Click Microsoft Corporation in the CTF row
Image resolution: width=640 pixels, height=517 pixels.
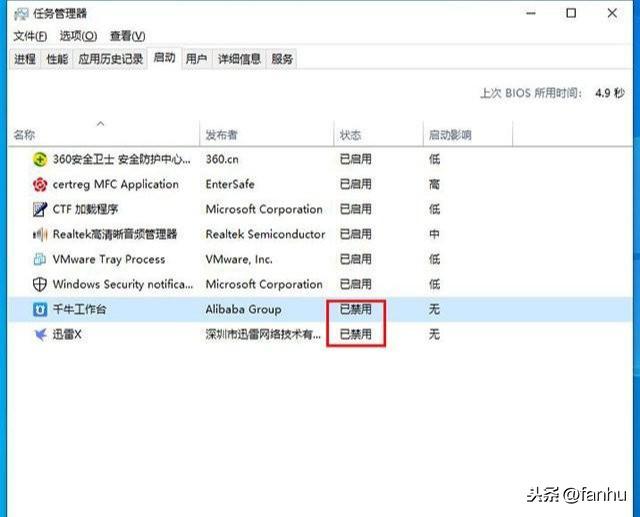(x=264, y=209)
